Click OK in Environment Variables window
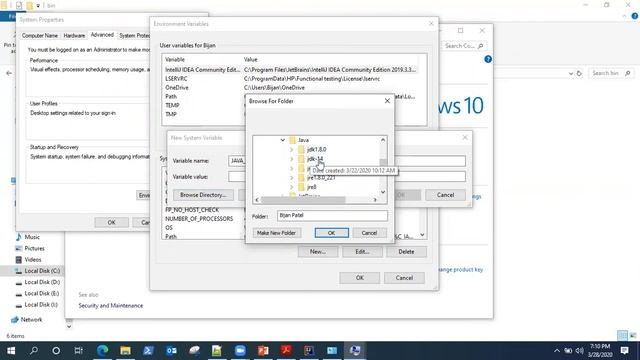Viewport: 640px width, 360px height. pyautogui.click(x=360, y=278)
